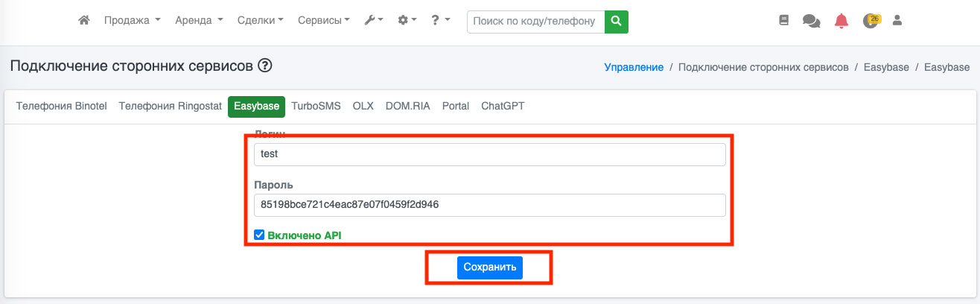Viewport: 980px width, 304px height.
Task: Open the wrench tools dropdown
Action: 373,21
